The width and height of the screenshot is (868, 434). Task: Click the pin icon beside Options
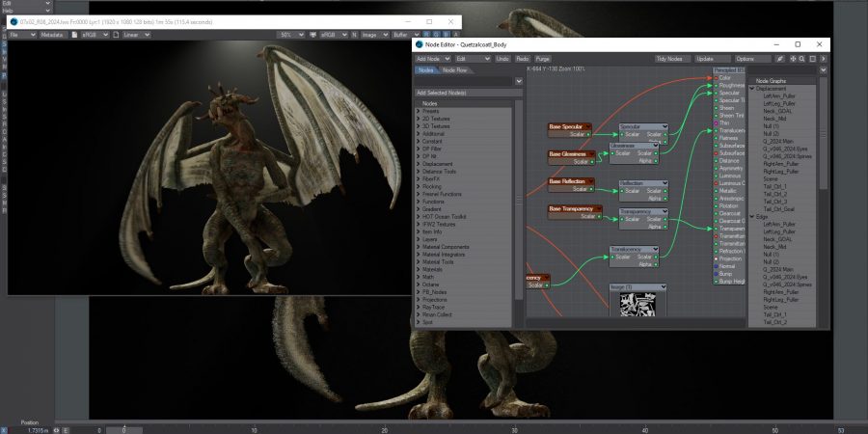(x=778, y=59)
